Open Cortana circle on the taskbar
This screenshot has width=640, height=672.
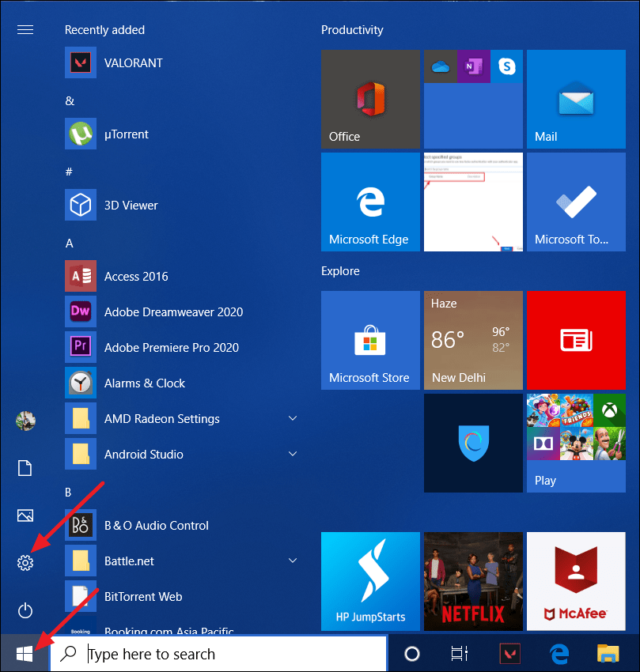pos(412,654)
